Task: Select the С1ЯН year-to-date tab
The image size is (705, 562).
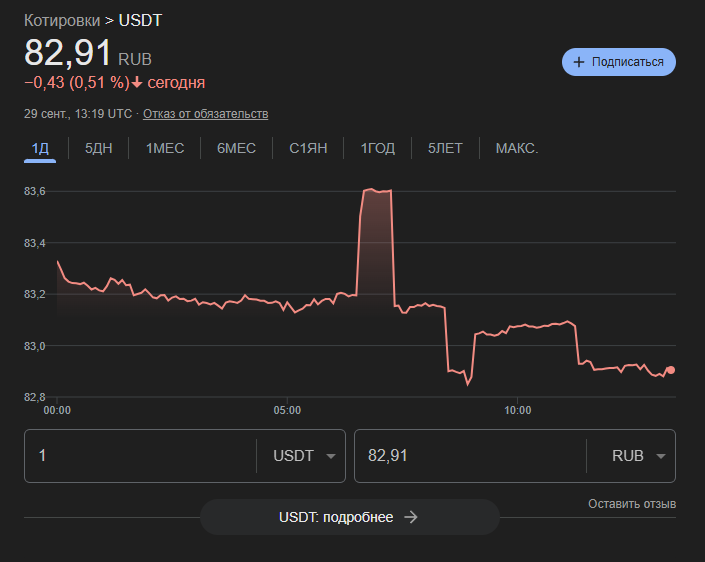Action: point(308,148)
